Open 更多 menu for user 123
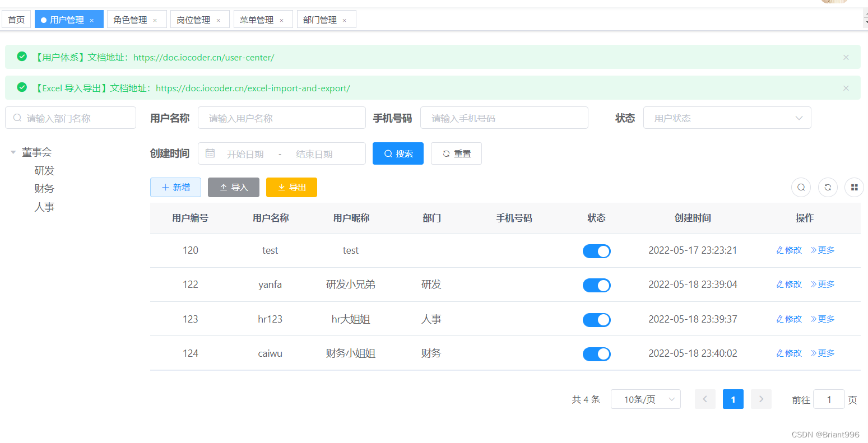Viewport: 868px width, 443px height. (823, 319)
